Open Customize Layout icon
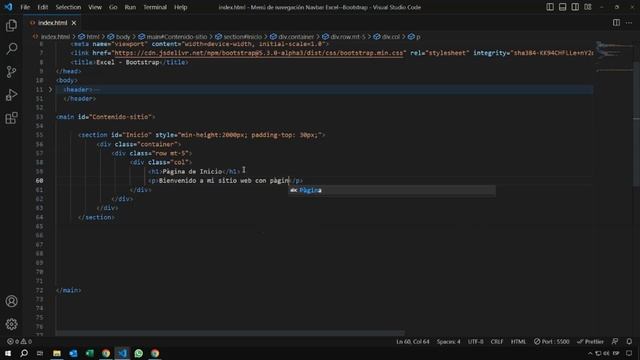Viewport: 640px width, 360px height. [588, 7]
